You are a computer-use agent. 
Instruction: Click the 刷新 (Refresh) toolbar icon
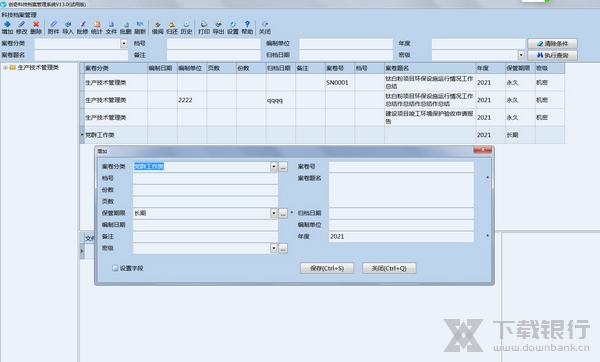pyautogui.click(x=140, y=28)
